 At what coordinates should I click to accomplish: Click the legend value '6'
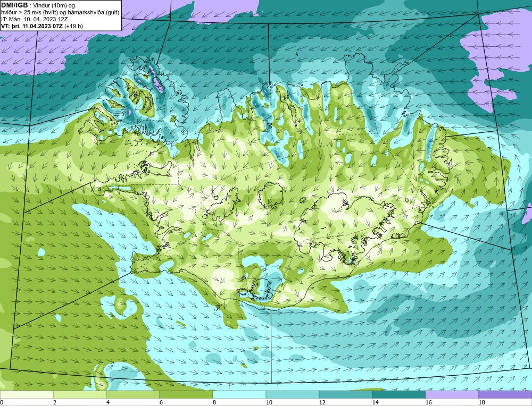coord(161,402)
